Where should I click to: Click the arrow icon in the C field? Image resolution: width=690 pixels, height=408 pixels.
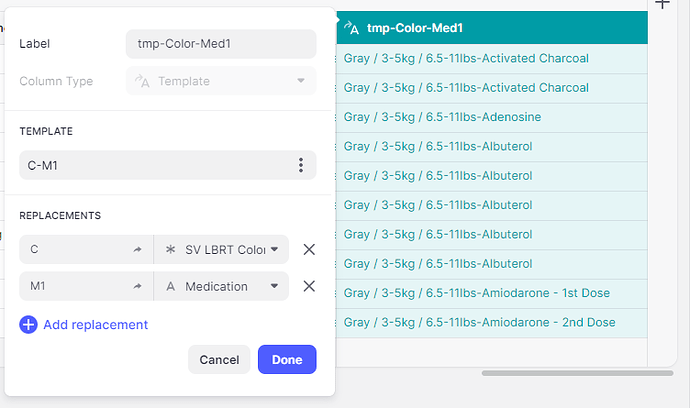coord(137,249)
